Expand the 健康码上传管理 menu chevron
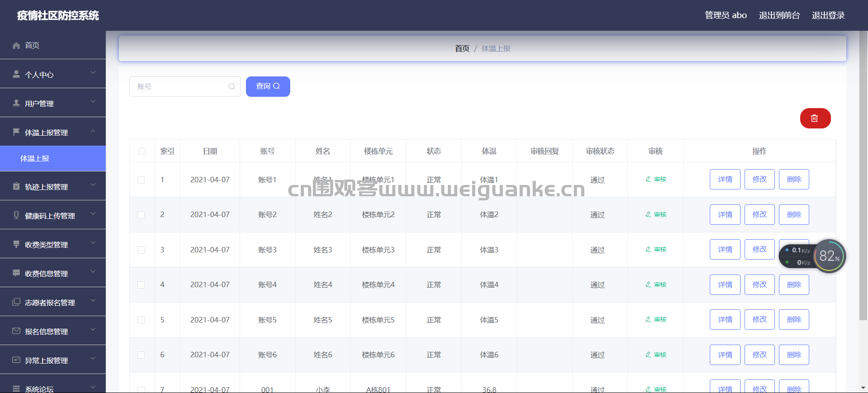This screenshot has width=868, height=393. 93,213
